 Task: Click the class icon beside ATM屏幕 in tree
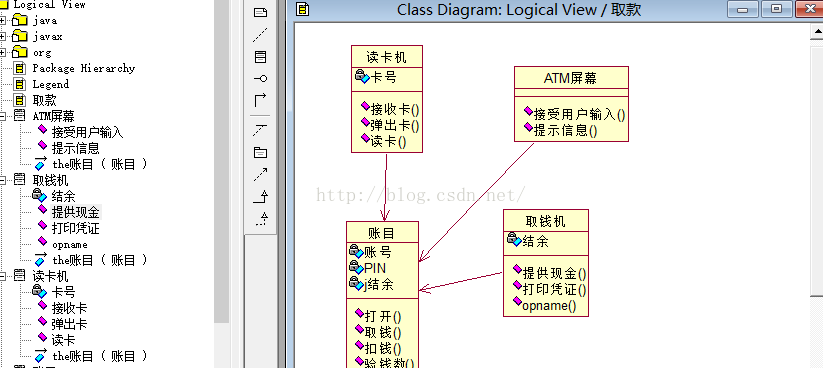(x=19, y=116)
